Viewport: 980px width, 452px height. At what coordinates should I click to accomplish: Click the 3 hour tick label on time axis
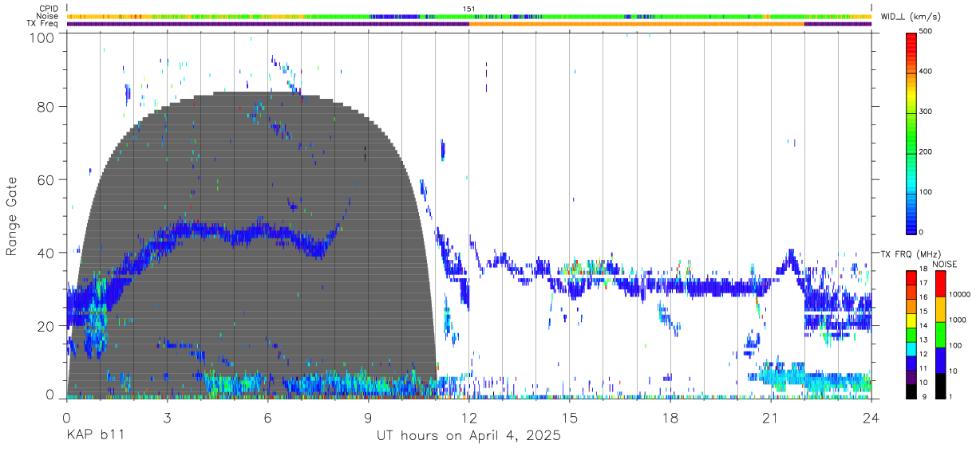(167, 418)
